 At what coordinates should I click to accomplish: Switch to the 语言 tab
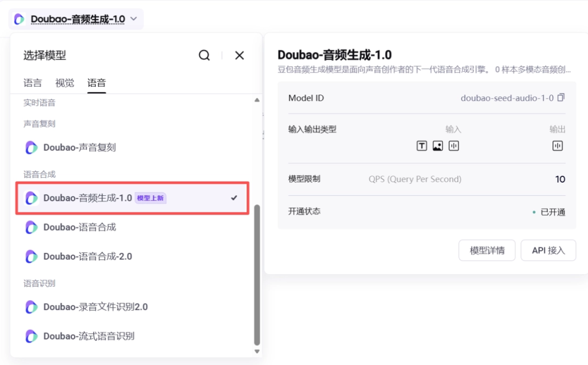point(32,83)
